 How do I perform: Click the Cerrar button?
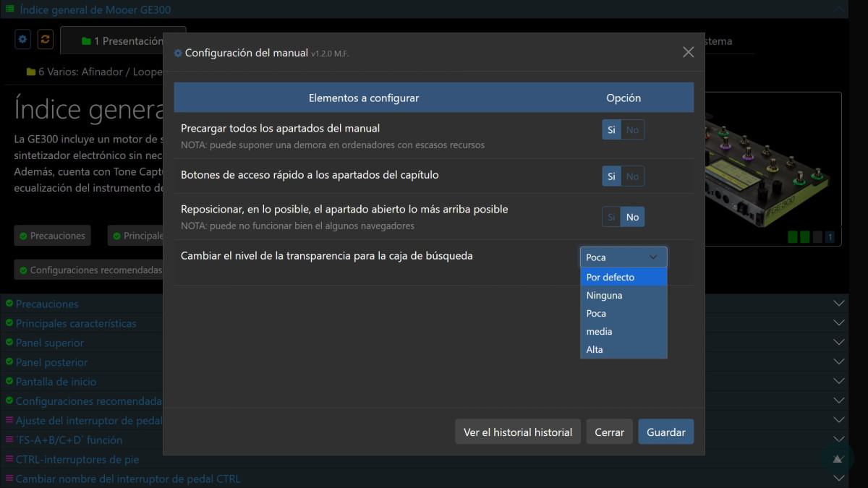tap(609, 432)
